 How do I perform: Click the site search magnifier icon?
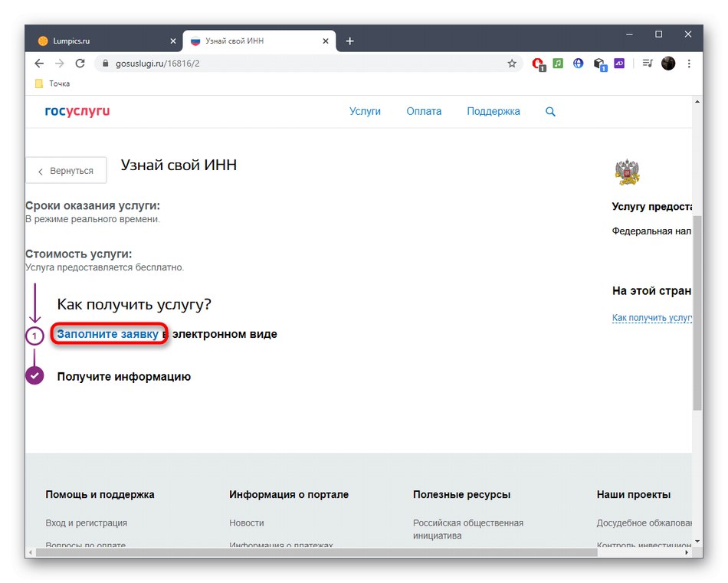coord(550,111)
